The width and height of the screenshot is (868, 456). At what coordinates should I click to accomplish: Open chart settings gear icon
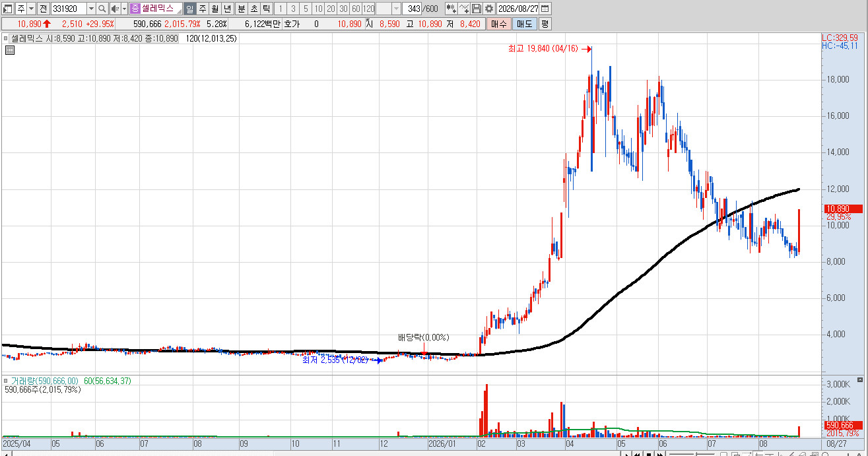pos(488,9)
